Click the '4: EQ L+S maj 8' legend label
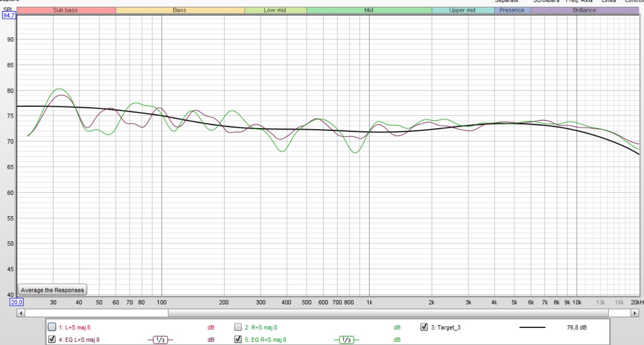This screenshot has width=644, height=345. point(80,340)
